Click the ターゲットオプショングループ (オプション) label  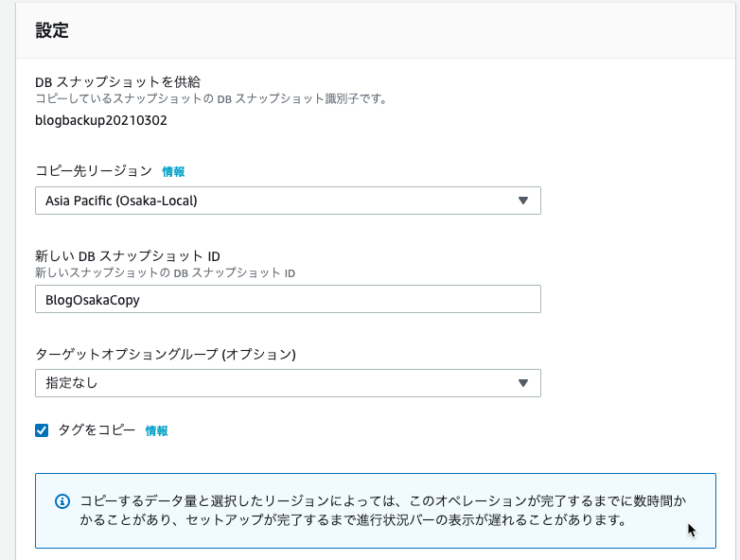coord(166,355)
